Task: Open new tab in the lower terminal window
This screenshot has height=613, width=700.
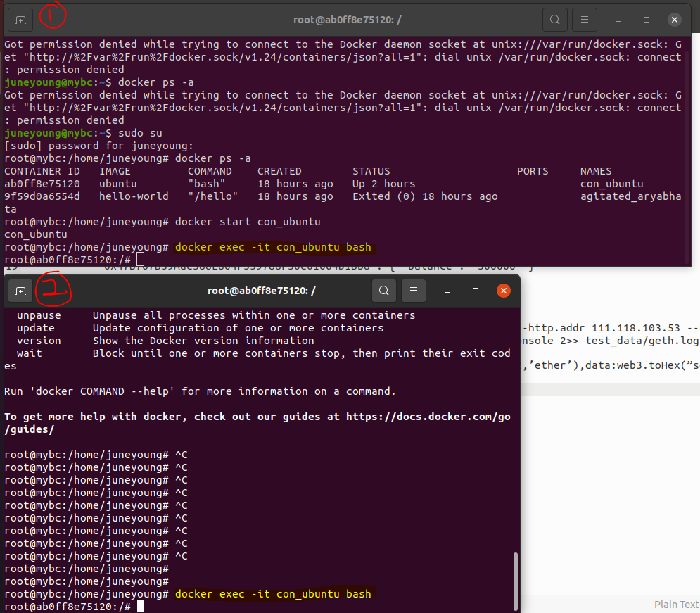Action: pos(20,291)
